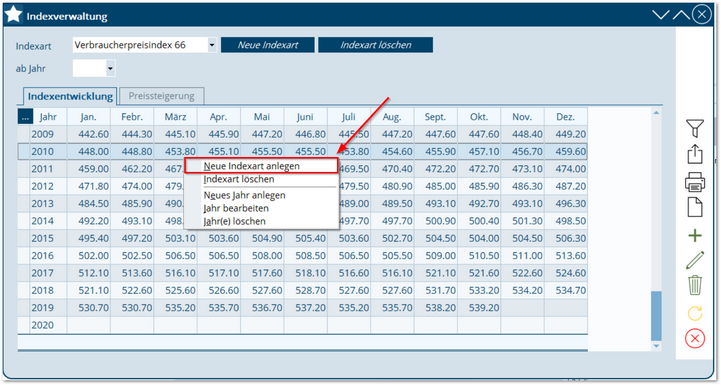This screenshot has height=385, width=721.
Task: Select the 2009 year row
Action: (x=303, y=134)
